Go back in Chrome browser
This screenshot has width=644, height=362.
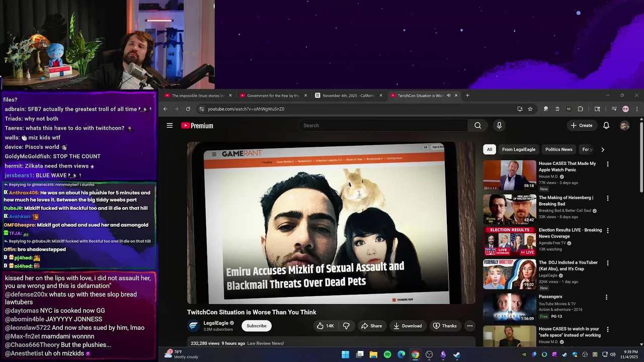(165, 109)
